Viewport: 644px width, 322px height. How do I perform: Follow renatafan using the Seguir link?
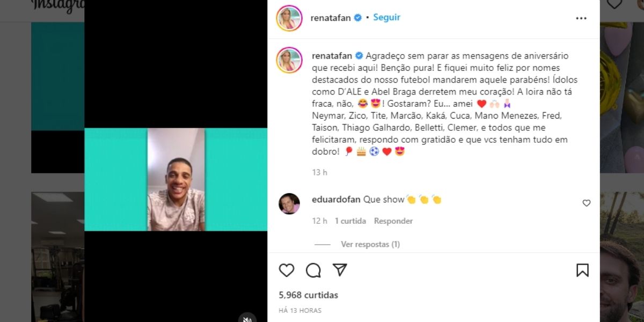[386, 17]
